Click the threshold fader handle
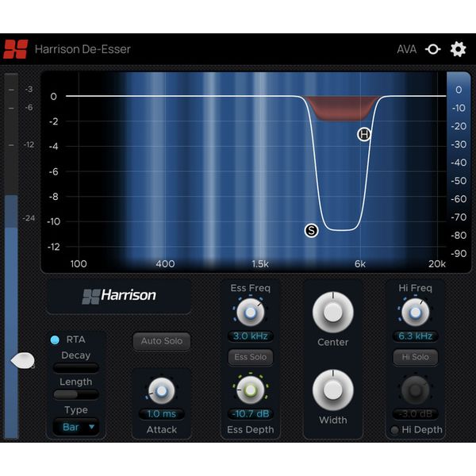The height and width of the screenshot is (476, 476). point(22,361)
